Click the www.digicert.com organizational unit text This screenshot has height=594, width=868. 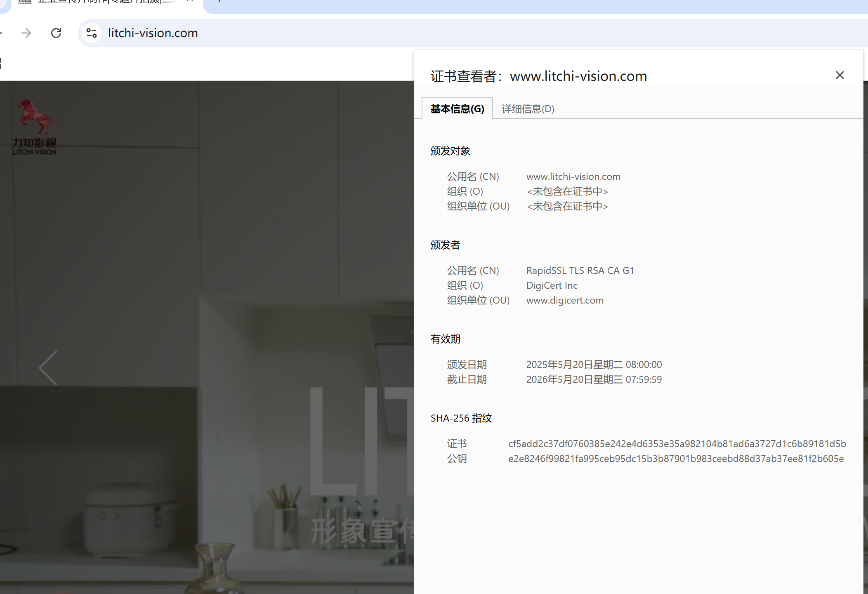pyautogui.click(x=565, y=300)
